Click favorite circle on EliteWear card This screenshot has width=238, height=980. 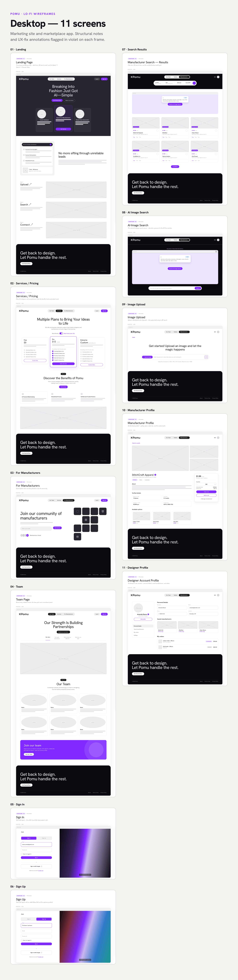tap(187, 130)
